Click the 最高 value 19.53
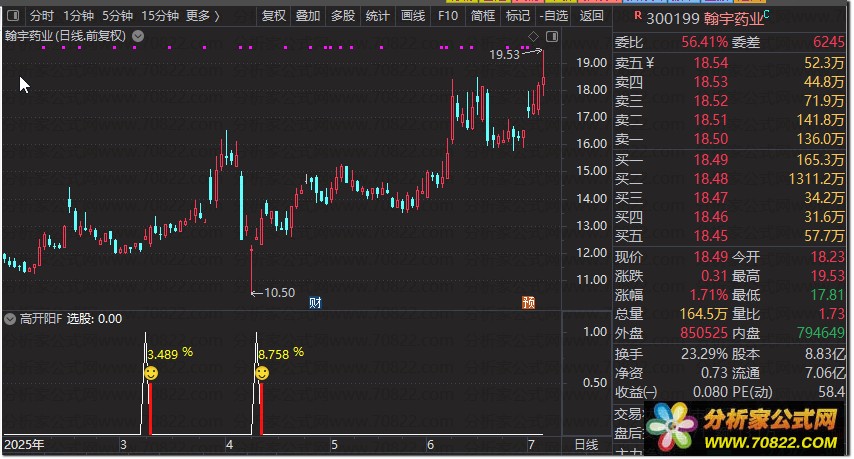This screenshot has height=459, width=854. (x=827, y=276)
